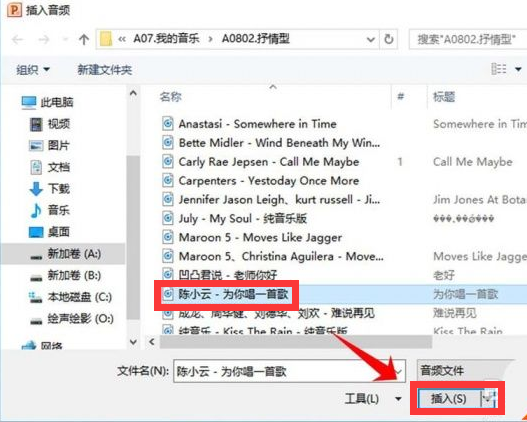Select drive 绘声绘影 (O:)
Screen dimensions: 527x422
[72, 319]
